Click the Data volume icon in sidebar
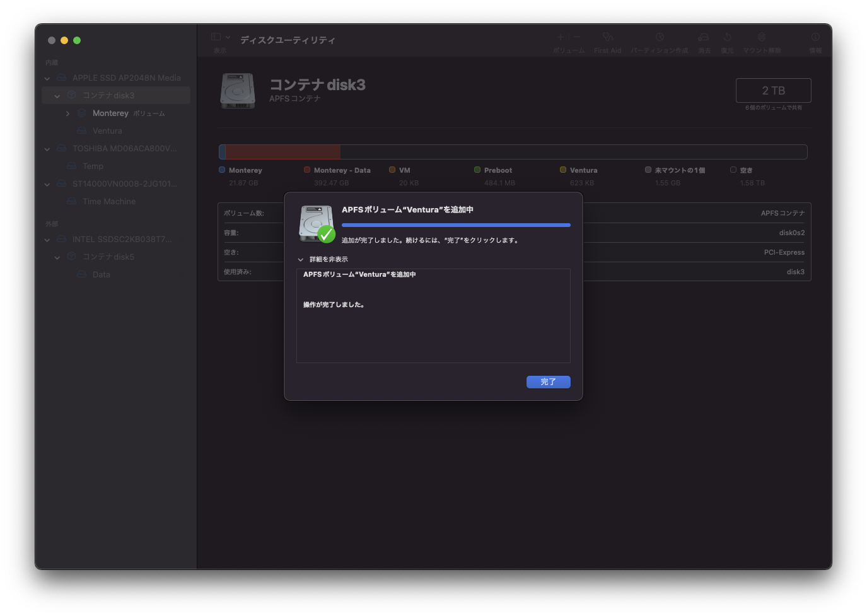 pyautogui.click(x=82, y=274)
